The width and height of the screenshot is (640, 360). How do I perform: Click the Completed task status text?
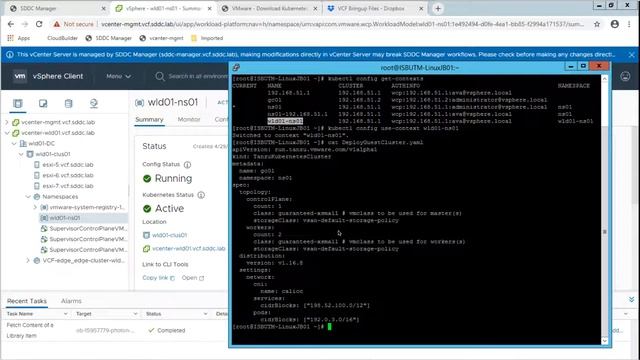(x=171, y=330)
